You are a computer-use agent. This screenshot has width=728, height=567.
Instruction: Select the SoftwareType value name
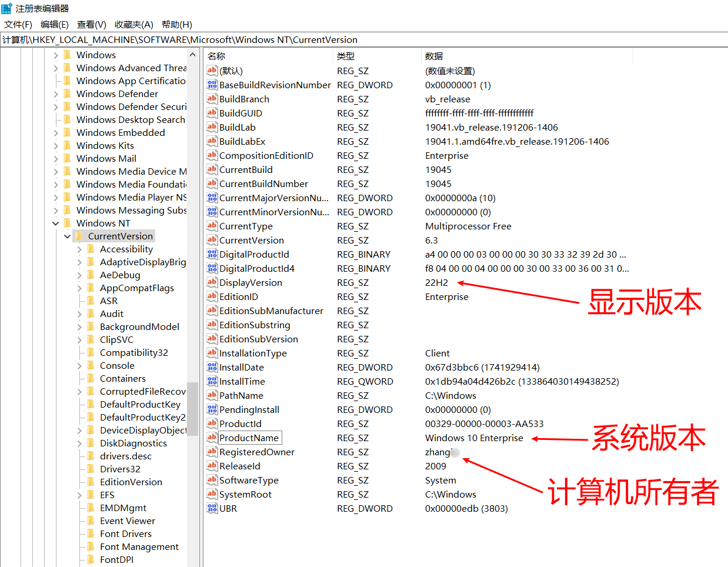pyautogui.click(x=249, y=480)
